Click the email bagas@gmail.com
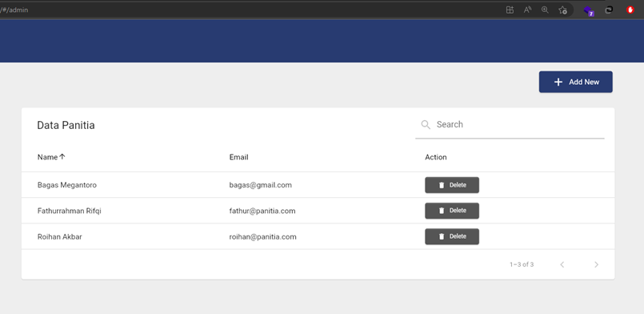Screen dimensions: 644x314 click(x=260, y=185)
